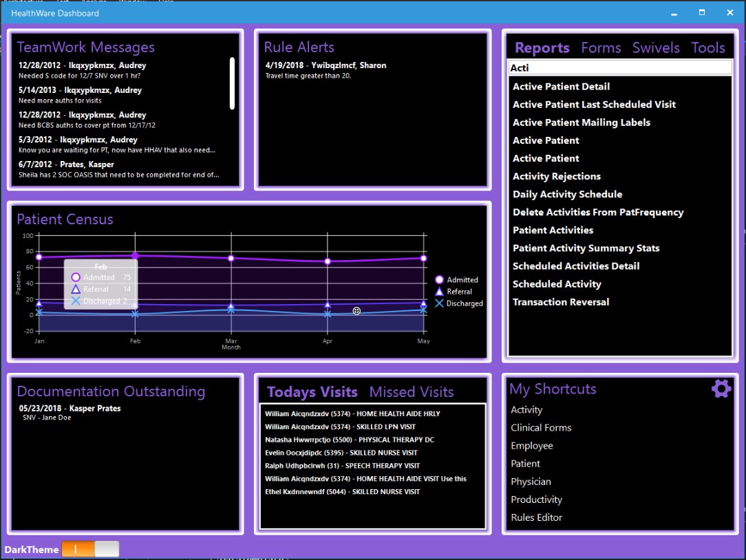Click the report search field containing Acti
Viewport: 746px width, 560px height.
coord(619,67)
